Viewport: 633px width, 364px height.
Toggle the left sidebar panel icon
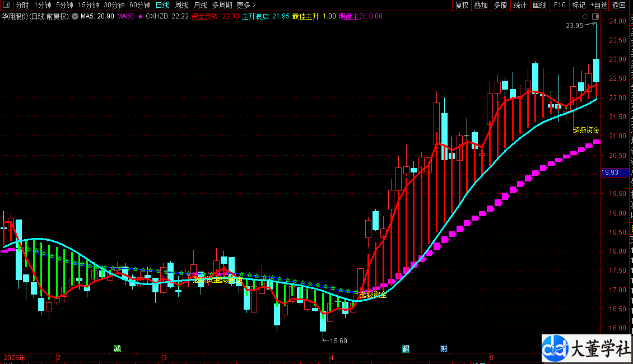pyautogui.click(x=6, y=5)
